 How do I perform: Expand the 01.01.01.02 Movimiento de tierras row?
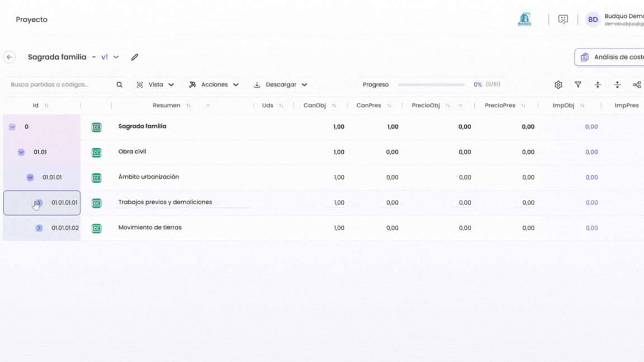click(39, 228)
